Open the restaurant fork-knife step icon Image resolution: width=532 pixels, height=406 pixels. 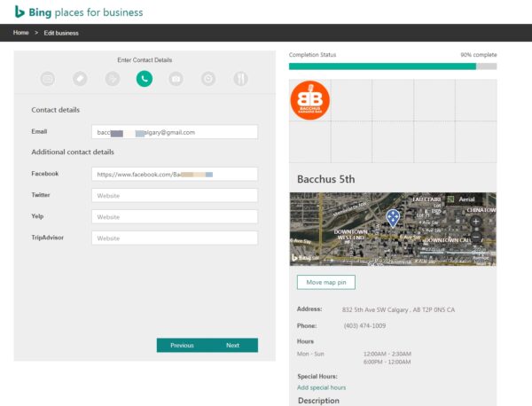coord(240,79)
